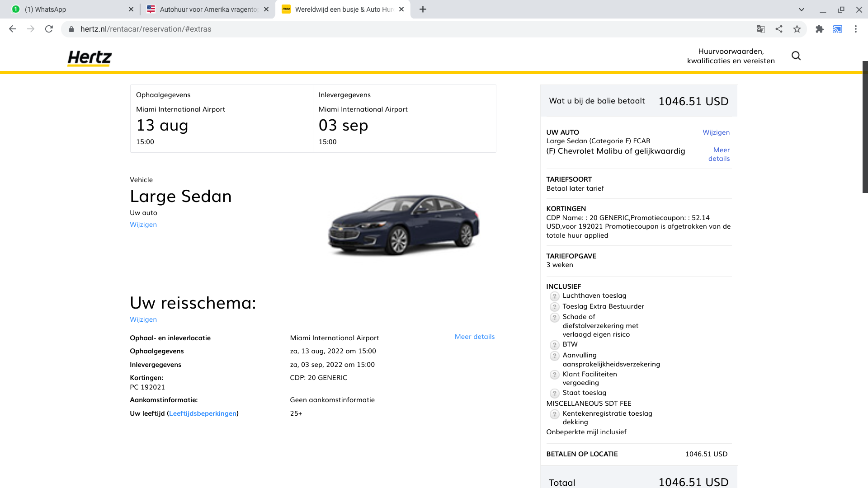Viewport: 868px width, 488px height.
Task: Expand the tab search chevron
Action: coord(801,9)
